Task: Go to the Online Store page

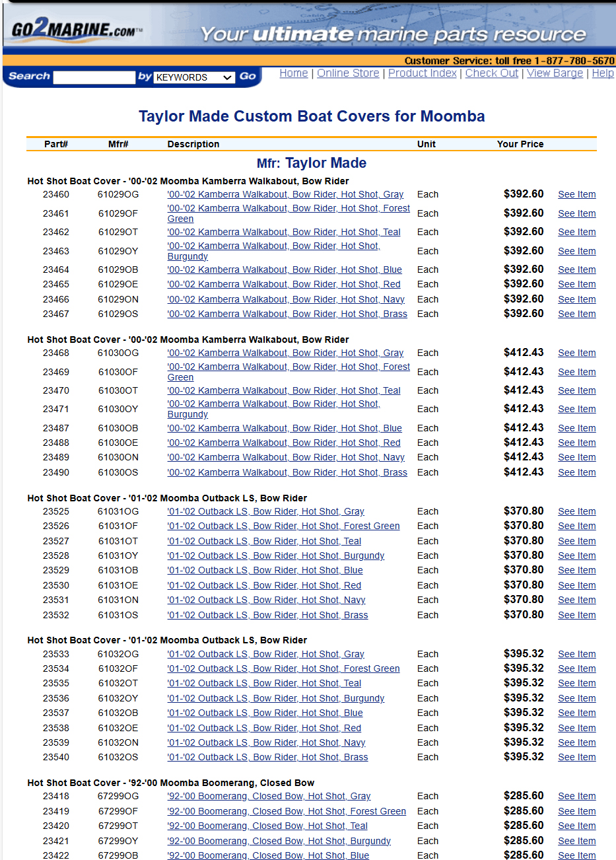Action: pos(348,73)
